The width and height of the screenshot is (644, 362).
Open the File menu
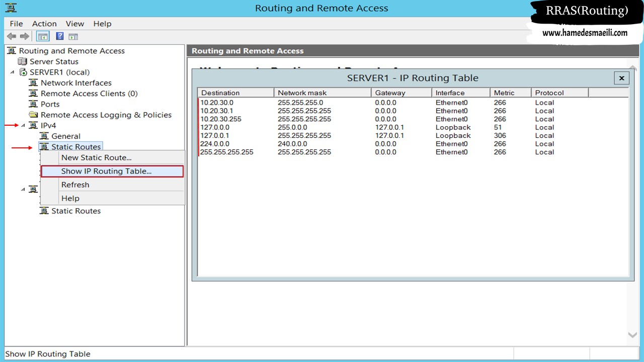click(16, 24)
